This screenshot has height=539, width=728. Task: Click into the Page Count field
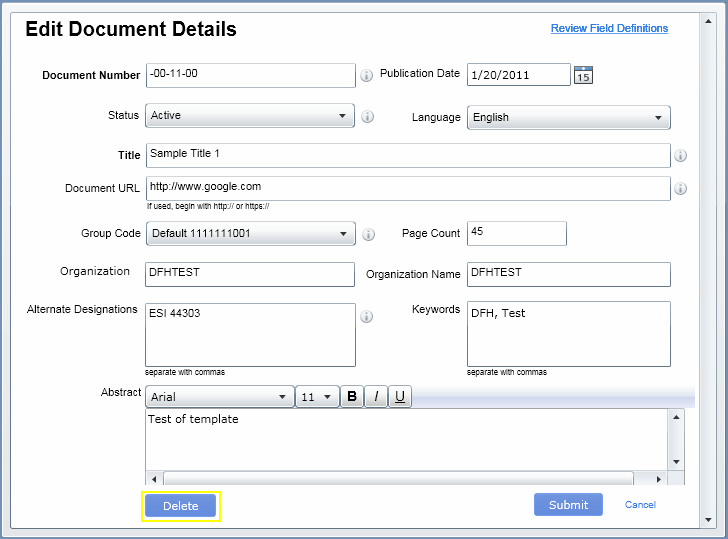(x=516, y=233)
